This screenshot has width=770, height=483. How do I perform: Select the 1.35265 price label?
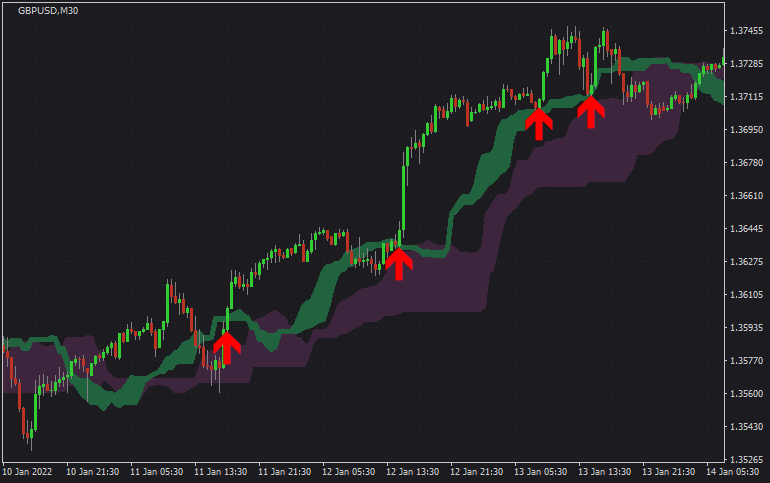pyautogui.click(x=746, y=459)
